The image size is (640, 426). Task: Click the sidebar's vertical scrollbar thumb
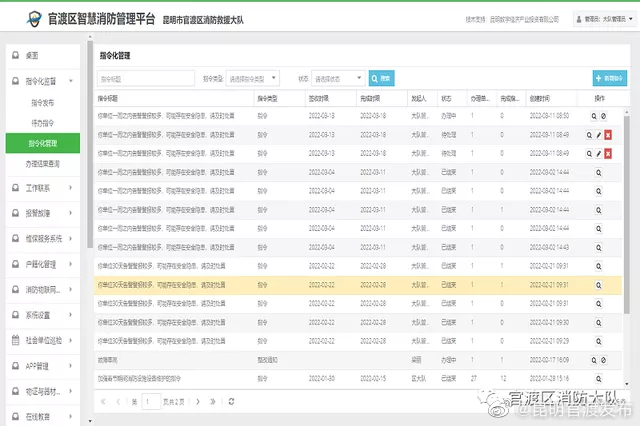click(90, 144)
